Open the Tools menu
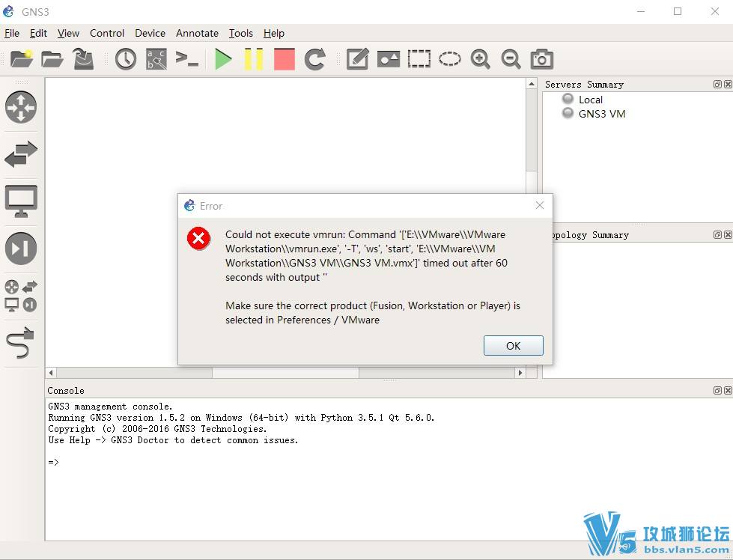Image resolution: width=733 pixels, height=560 pixels. [x=240, y=33]
